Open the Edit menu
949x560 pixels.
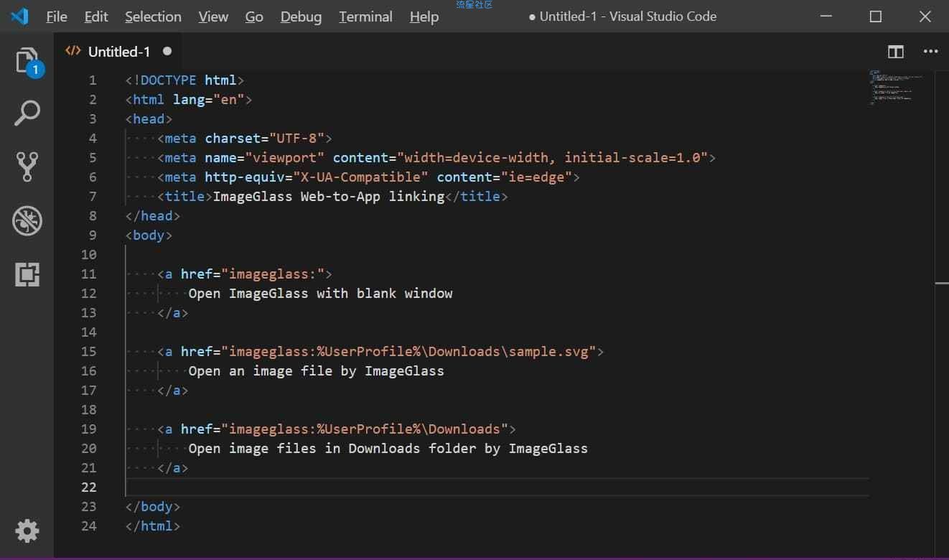(96, 17)
